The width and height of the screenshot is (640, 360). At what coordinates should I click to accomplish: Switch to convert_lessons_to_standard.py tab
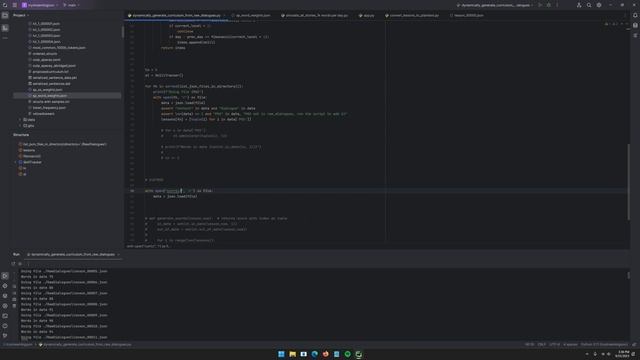click(x=411, y=16)
